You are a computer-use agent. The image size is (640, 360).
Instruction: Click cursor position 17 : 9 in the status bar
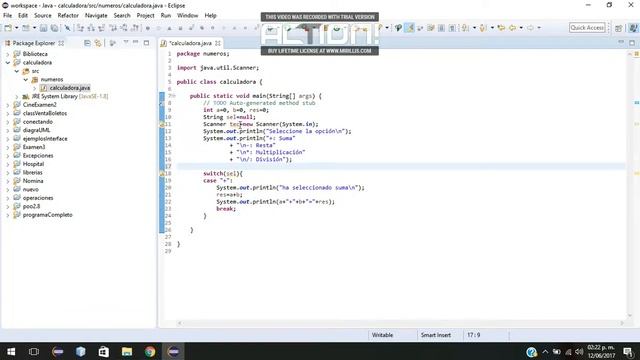point(473,335)
